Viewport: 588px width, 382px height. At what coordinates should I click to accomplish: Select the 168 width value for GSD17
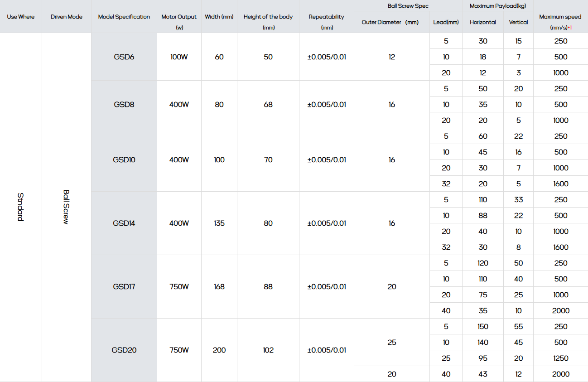coord(219,287)
